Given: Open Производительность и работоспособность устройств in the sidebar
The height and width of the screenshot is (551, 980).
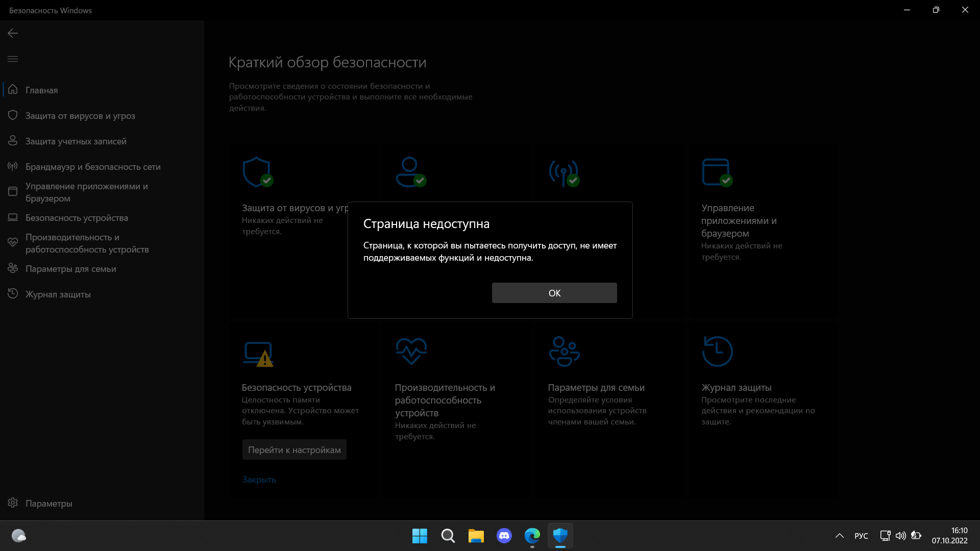Looking at the screenshot, I should [x=102, y=243].
